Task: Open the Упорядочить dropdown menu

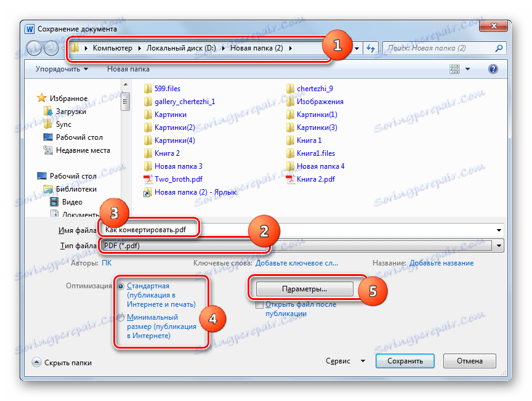Action: coord(62,69)
